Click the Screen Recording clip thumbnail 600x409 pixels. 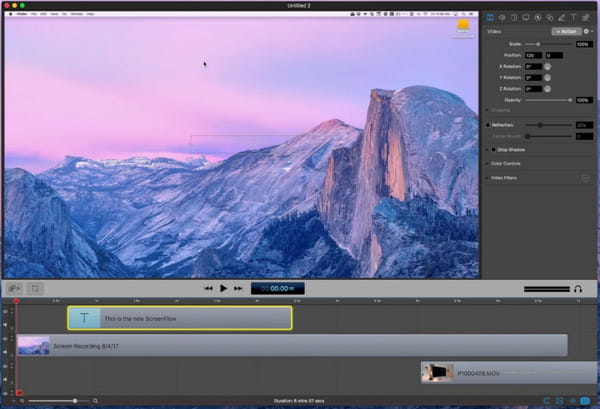point(34,345)
